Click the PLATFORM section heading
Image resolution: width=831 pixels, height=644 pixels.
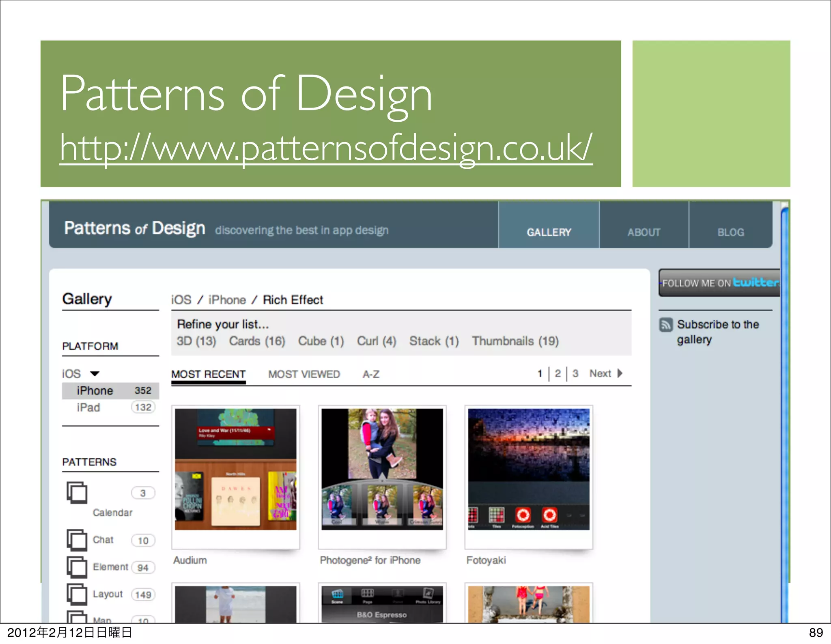point(90,346)
